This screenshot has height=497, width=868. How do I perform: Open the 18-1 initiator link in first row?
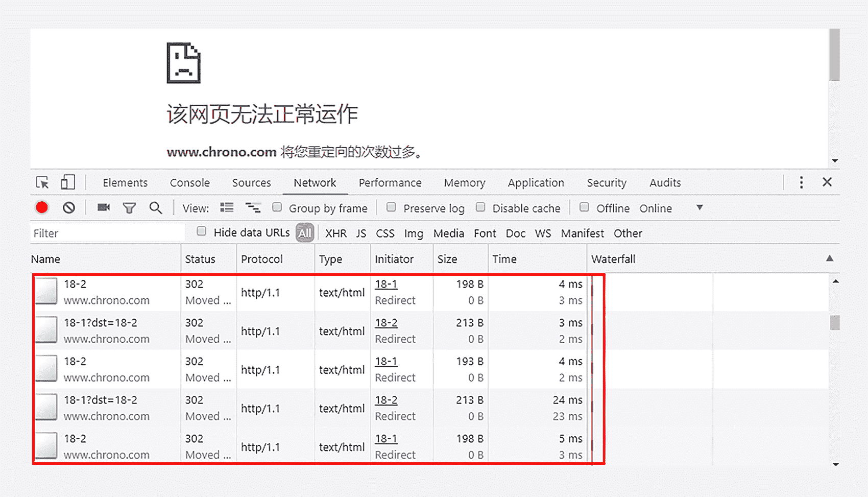click(x=386, y=284)
